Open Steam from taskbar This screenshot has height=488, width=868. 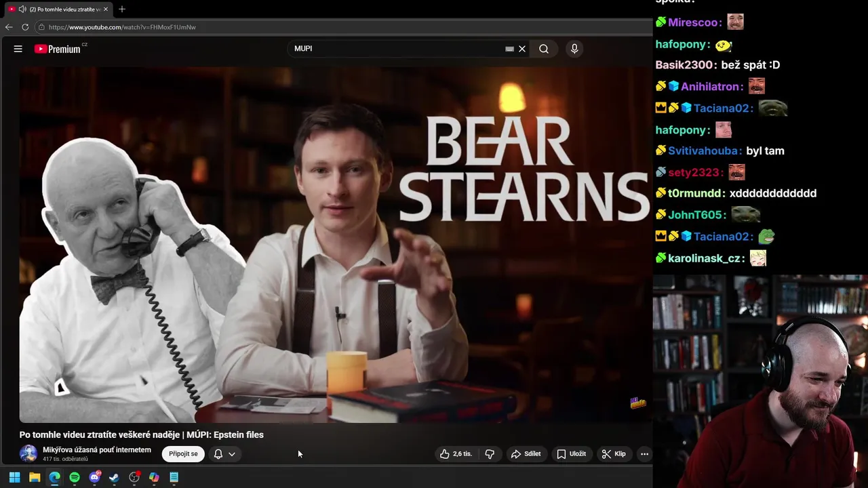[114, 478]
